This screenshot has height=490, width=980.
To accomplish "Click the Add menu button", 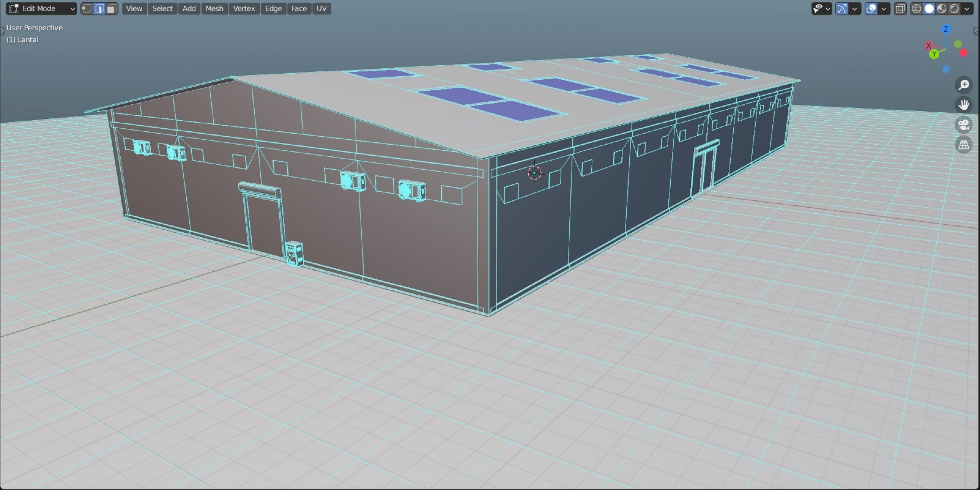I will click(189, 8).
